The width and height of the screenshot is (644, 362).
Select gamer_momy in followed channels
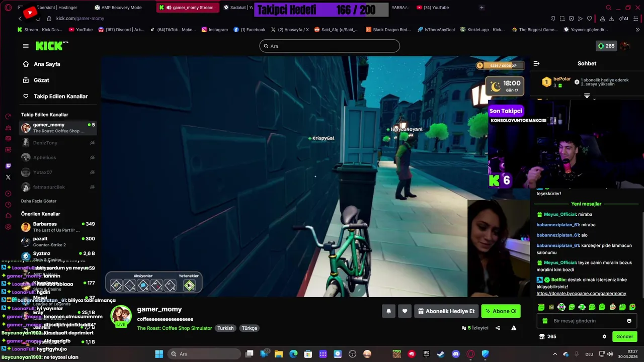pyautogui.click(x=58, y=128)
